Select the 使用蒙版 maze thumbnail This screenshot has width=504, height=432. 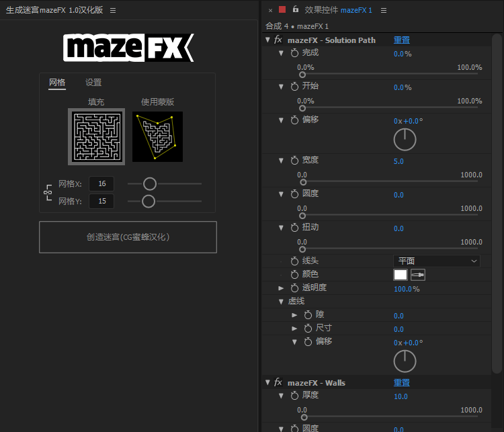click(157, 136)
